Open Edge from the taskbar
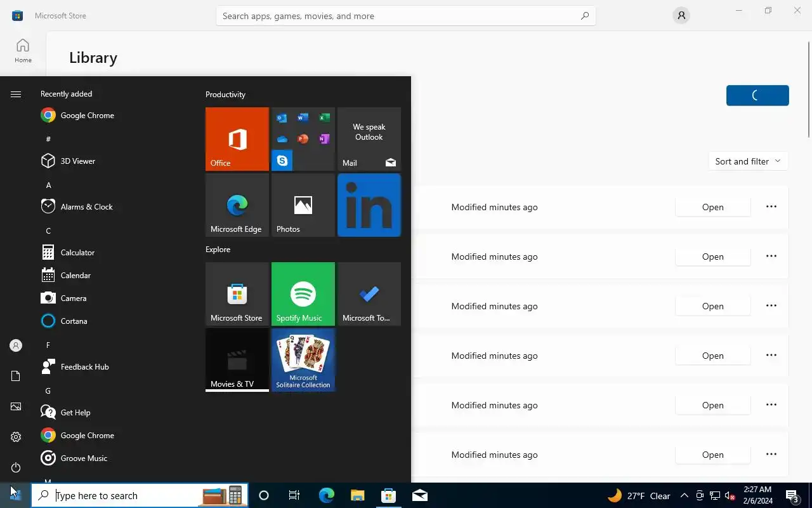This screenshot has width=812, height=508. 326,495
